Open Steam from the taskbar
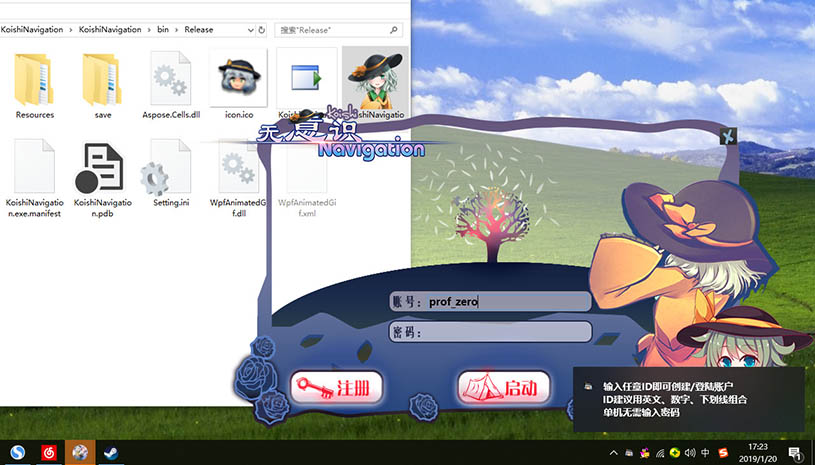 pyautogui.click(x=111, y=452)
